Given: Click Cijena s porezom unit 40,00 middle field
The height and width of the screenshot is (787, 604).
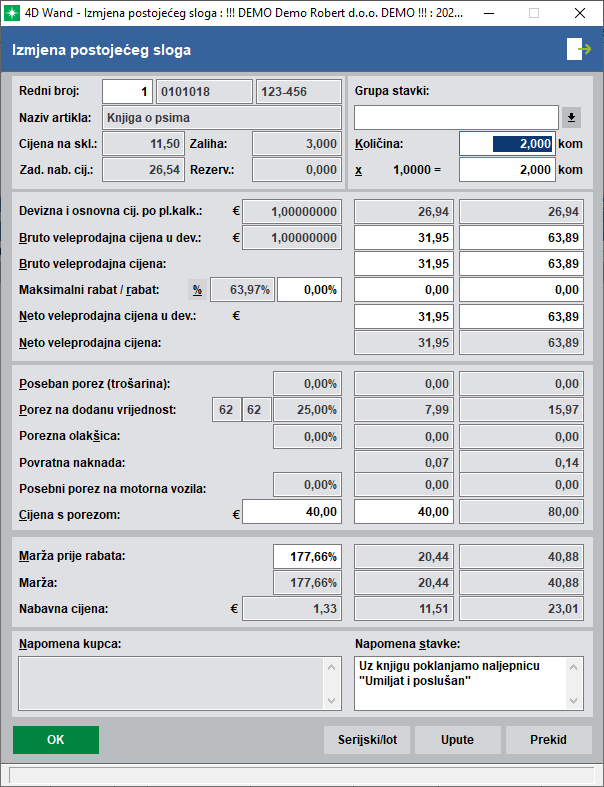Looking at the screenshot, I should (404, 512).
